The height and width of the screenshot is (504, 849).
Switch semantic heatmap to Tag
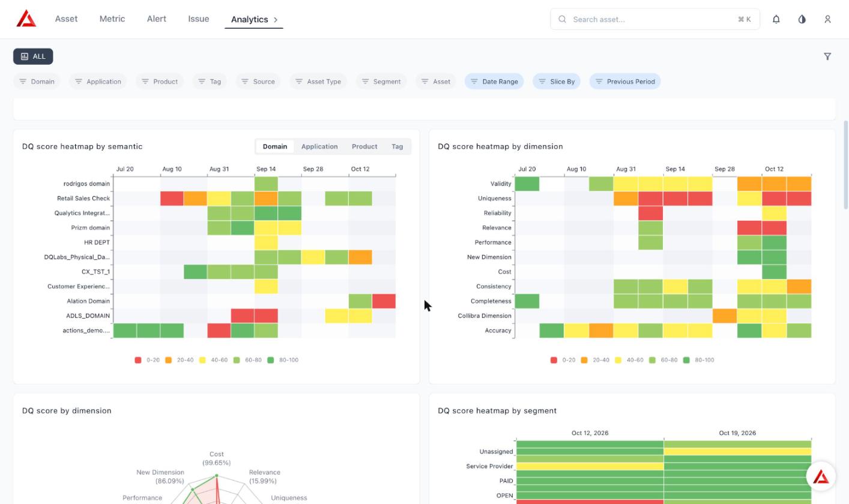click(397, 146)
